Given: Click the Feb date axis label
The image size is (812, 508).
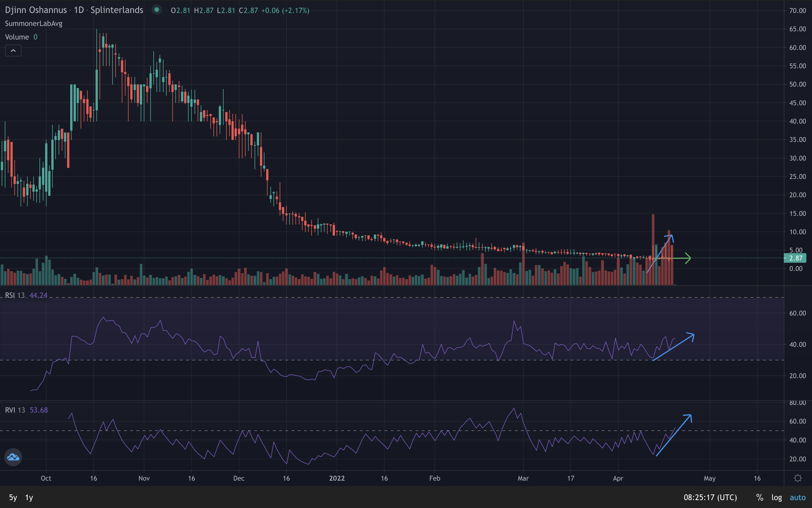Looking at the screenshot, I should pos(434,478).
